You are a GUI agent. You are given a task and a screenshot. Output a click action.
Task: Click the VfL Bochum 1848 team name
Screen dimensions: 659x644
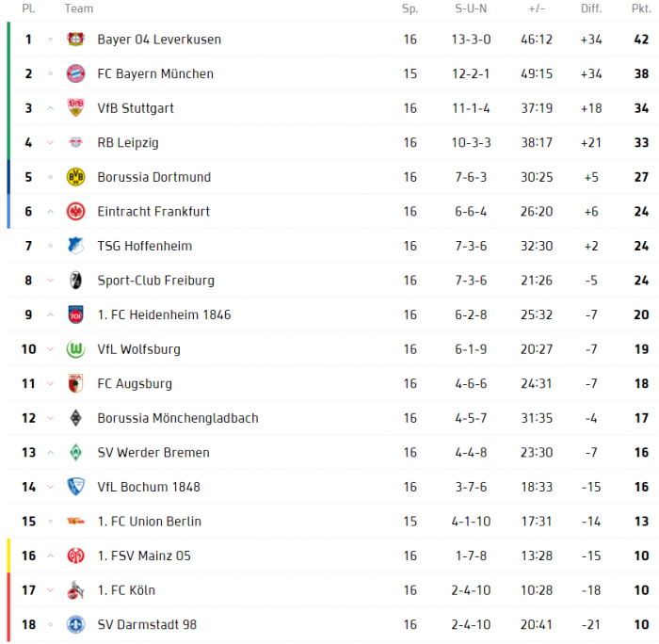click(x=149, y=487)
